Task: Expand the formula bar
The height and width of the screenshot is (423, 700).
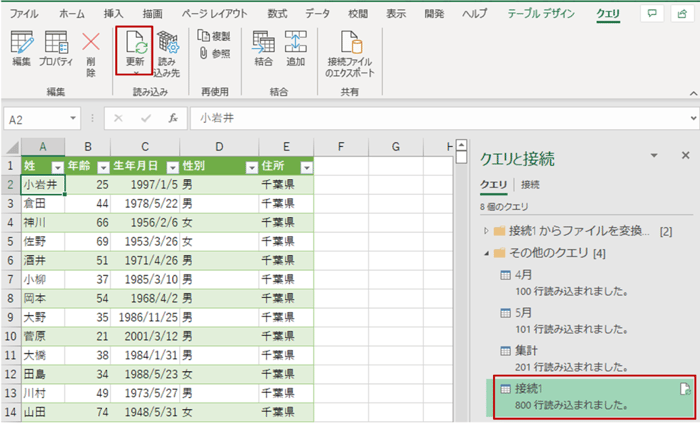Action: (x=693, y=119)
